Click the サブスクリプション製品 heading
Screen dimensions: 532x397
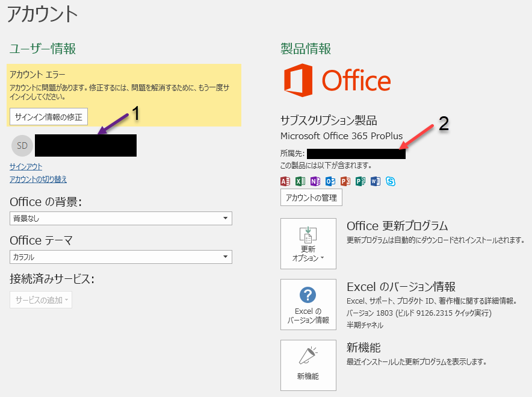pos(329,120)
